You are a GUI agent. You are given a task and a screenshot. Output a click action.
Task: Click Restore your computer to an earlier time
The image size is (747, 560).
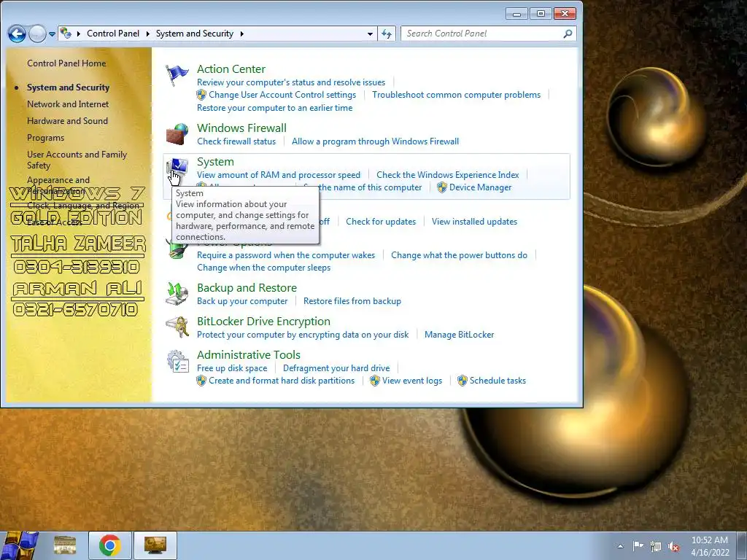[275, 108]
